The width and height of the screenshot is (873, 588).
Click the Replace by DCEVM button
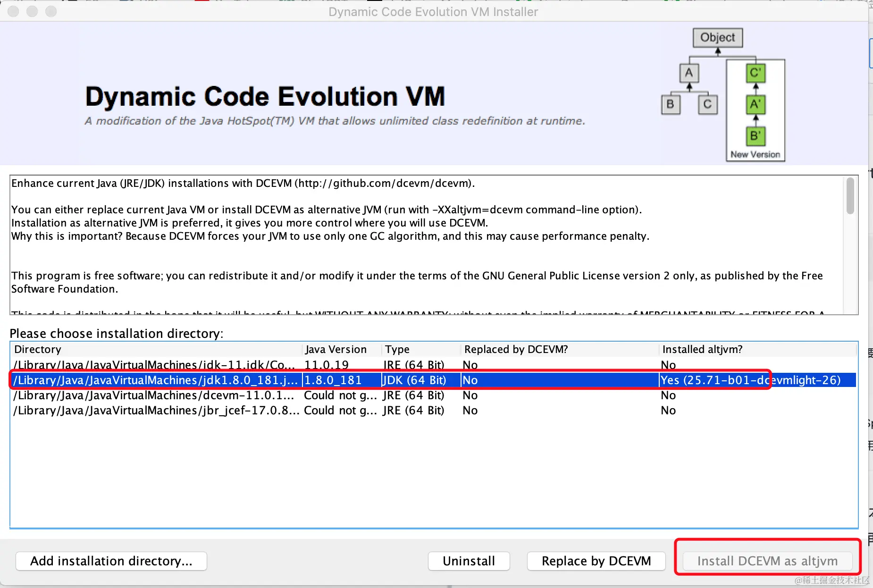coord(596,561)
